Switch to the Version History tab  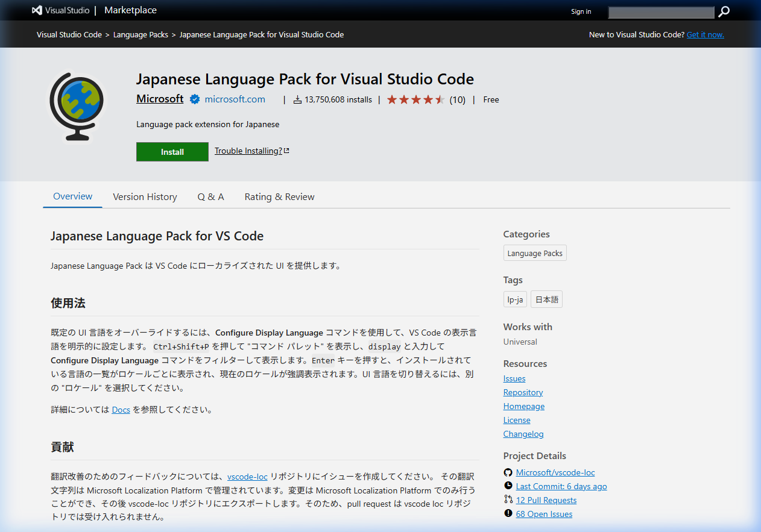[x=145, y=196]
